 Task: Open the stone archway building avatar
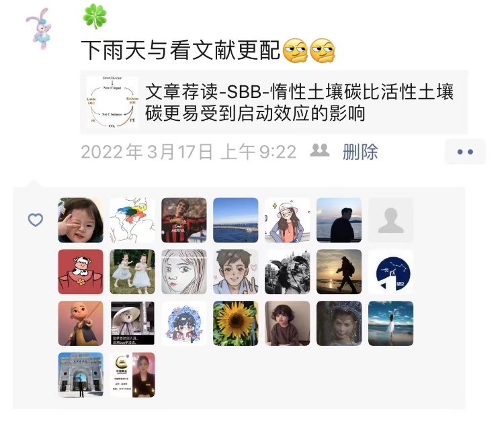(x=81, y=375)
